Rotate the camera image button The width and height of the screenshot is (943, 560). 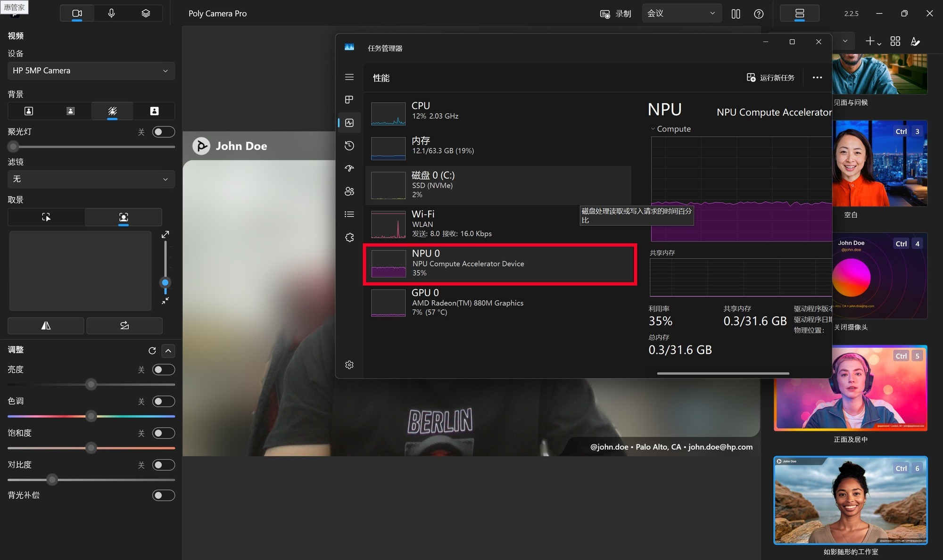point(124,325)
